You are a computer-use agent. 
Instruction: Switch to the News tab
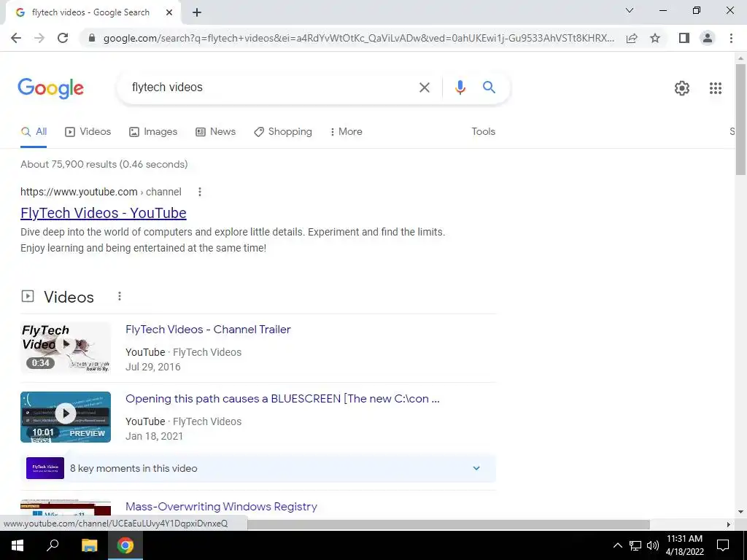point(216,132)
